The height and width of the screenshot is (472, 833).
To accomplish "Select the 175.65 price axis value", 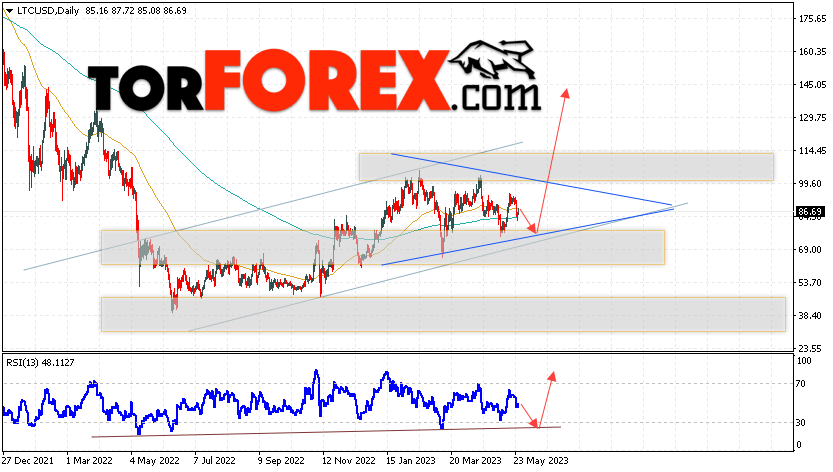I will pos(813,19).
